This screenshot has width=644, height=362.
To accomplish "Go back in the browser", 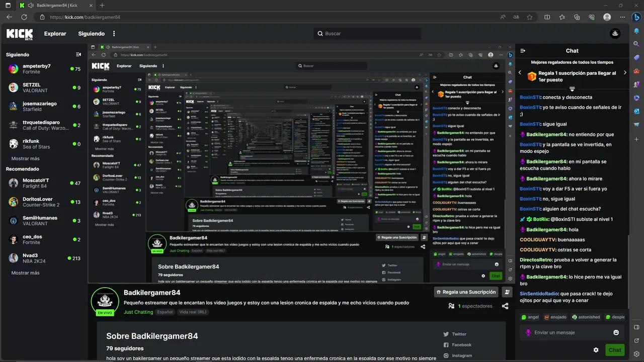I will point(9,17).
